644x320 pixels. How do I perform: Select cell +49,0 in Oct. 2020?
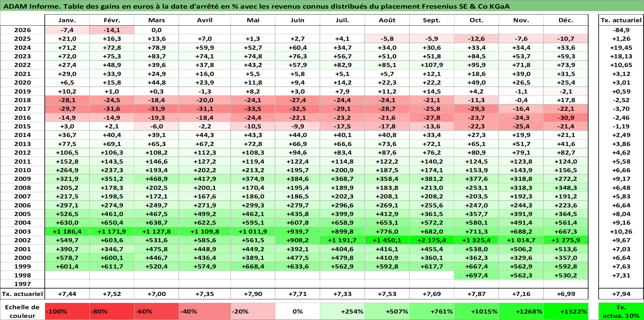click(476, 82)
